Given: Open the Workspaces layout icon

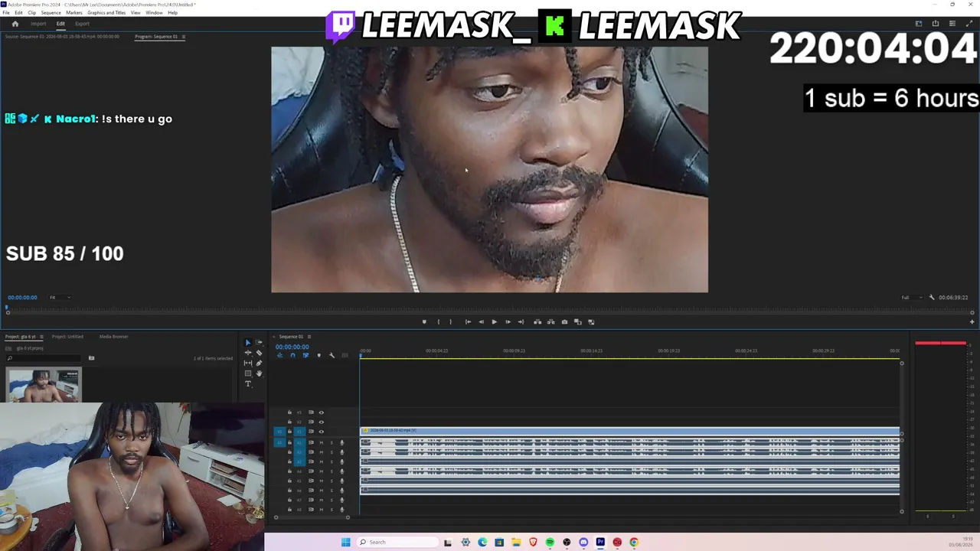Looking at the screenshot, I should [x=919, y=24].
